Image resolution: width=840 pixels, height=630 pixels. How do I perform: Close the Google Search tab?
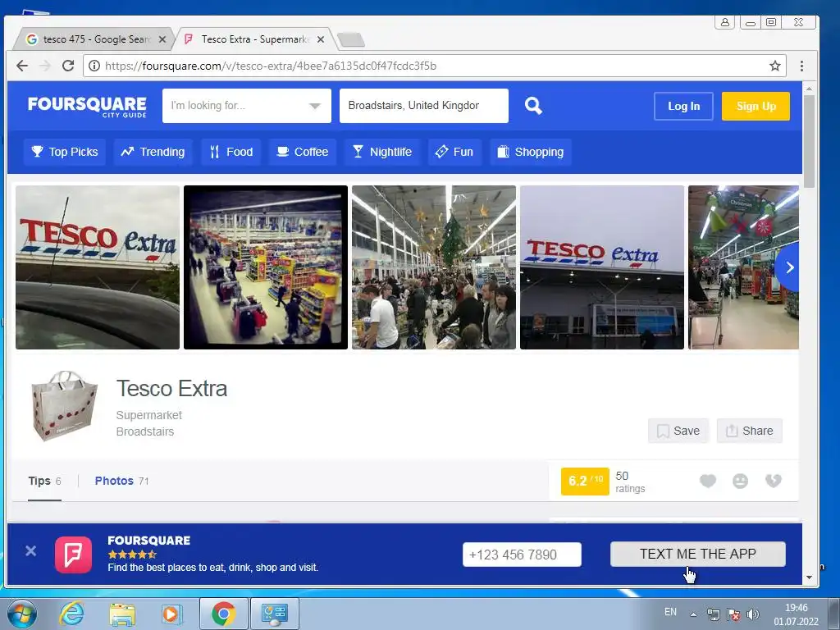point(162,39)
